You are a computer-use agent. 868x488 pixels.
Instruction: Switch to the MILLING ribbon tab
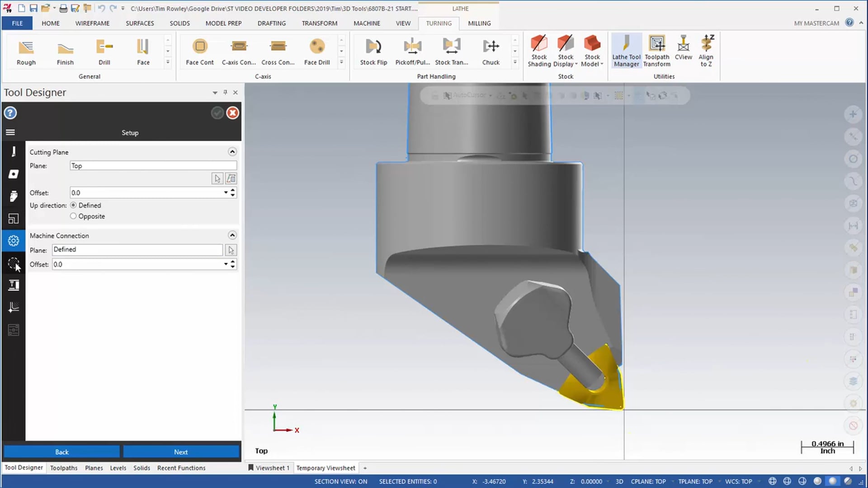[479, 23]
